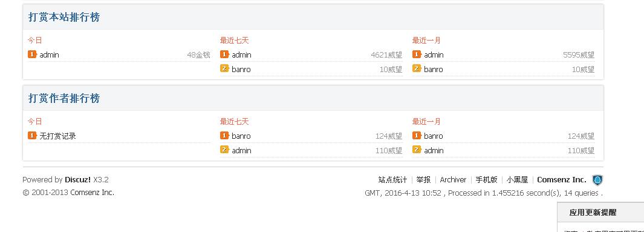Click the 举报 report link
The width and height of the screenshot is (644, 232).
pos(423,180)
